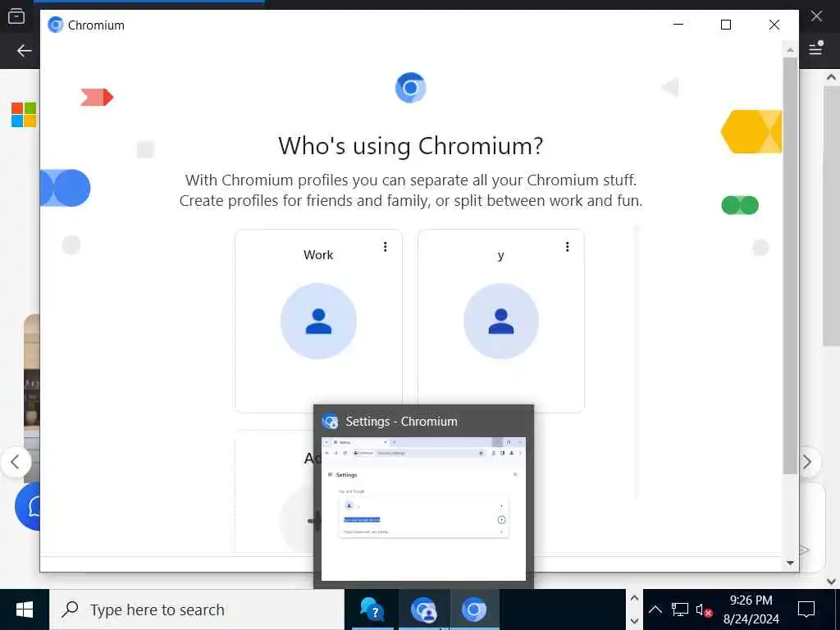Screen dimensions: 840x630
Task: Open more options for Work profile
Action: pyautogui.click(x=386, y=246)
